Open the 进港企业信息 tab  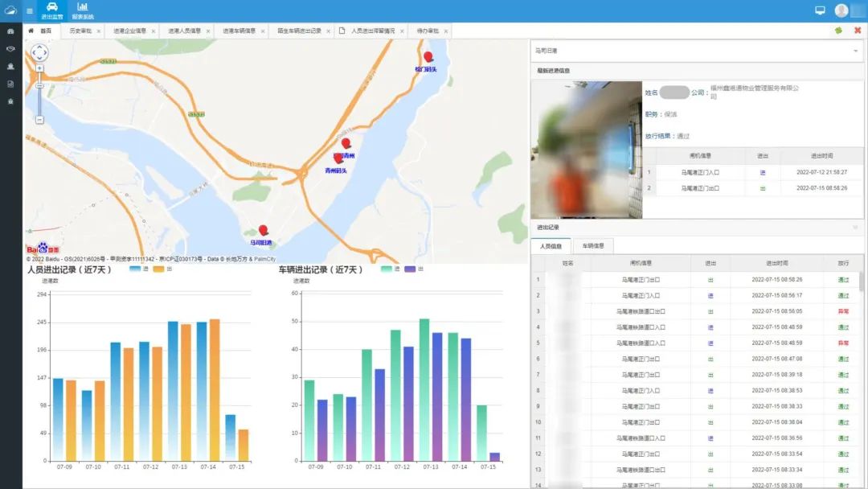pos(129,31)
